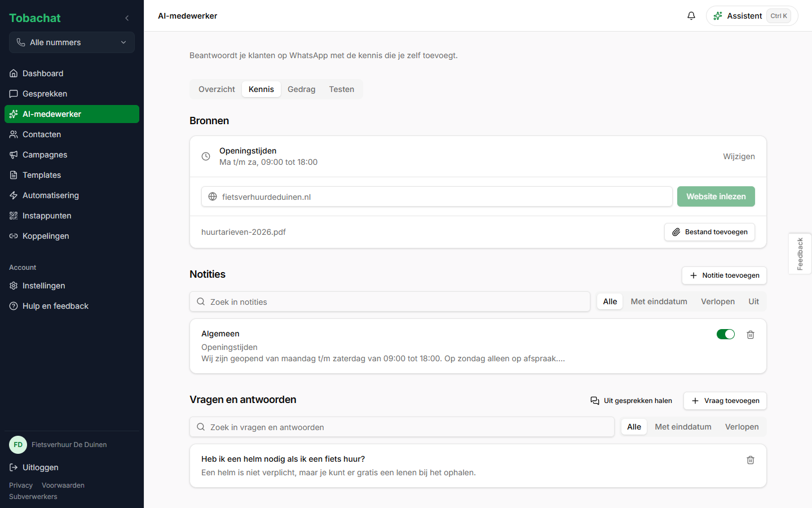Screen dimensions: 812x508
Task: Click Wijzigen for Openingstijden
Action: 739,156
